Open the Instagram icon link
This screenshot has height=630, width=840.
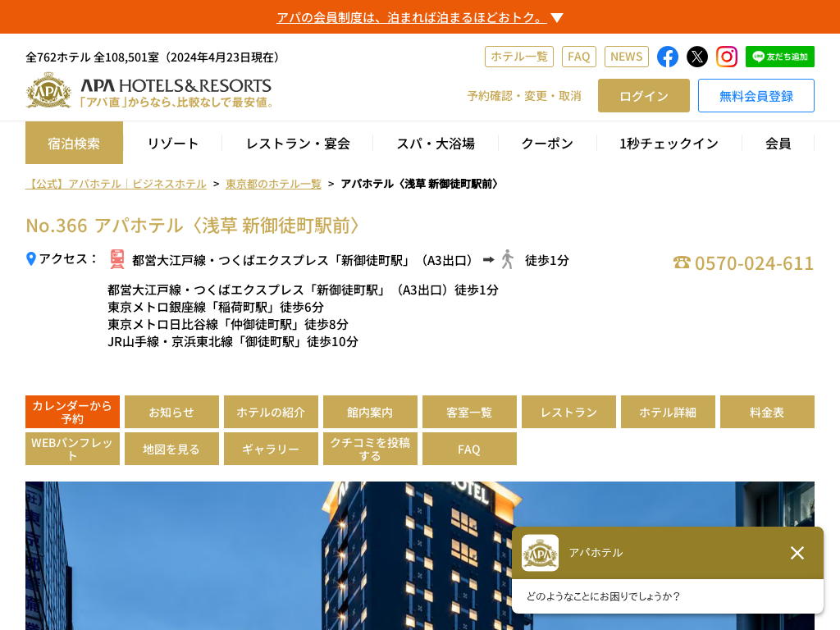(x=727, y=57)
